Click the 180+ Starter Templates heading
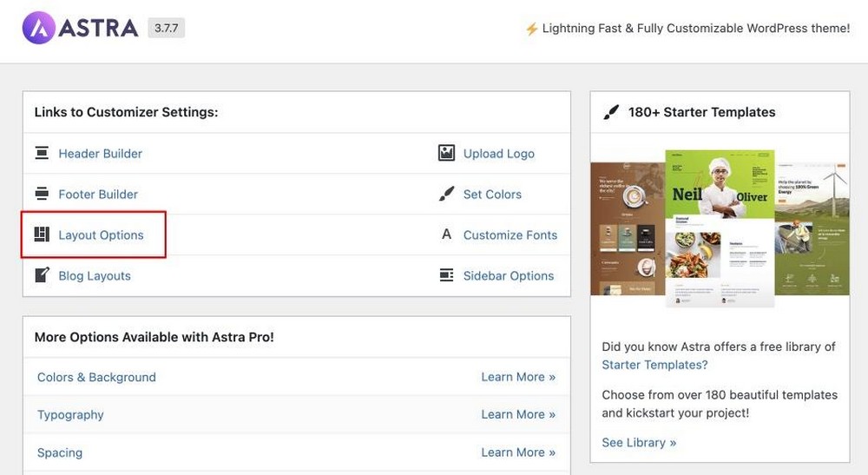868x475 pixels. [x=701, y=112]
